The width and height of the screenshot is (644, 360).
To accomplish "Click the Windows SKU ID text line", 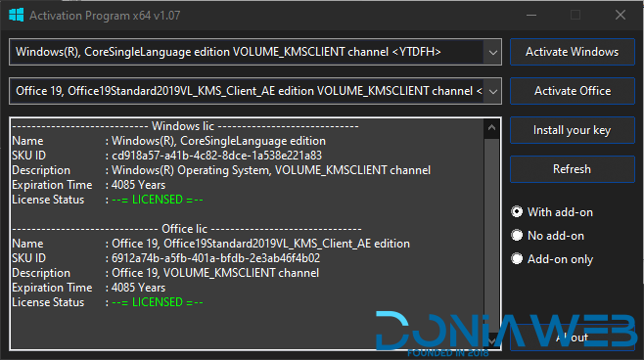I will click(x=166, y=156).
